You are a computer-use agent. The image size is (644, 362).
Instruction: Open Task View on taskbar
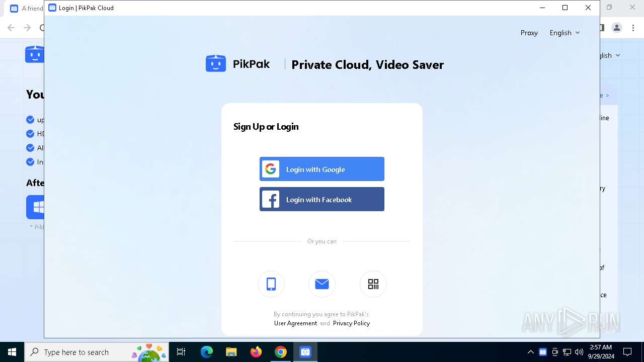click(181, 352)
